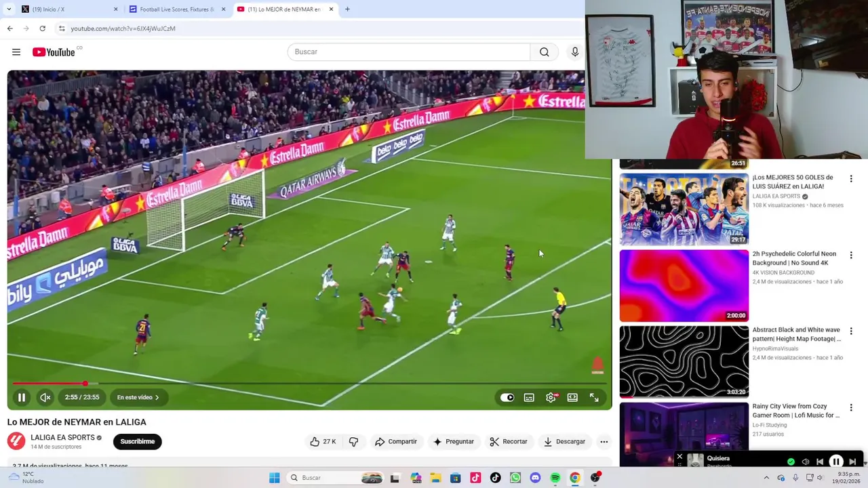Open OBS Studio from the taskbar
This screenshot has height=488, width=868.
(x=595, y=478)
